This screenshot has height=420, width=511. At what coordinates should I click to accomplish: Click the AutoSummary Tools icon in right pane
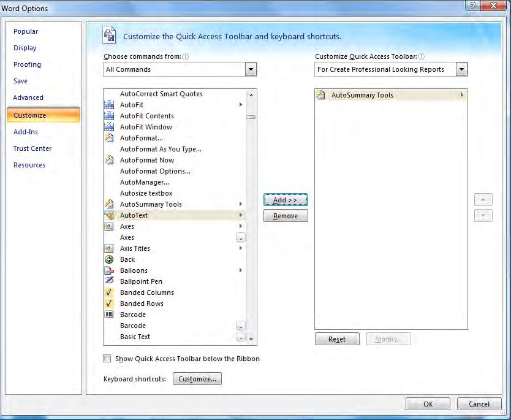321,95
